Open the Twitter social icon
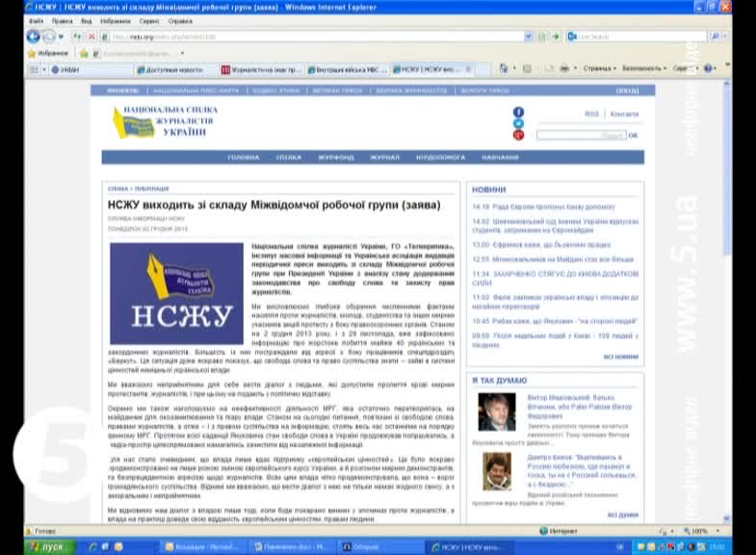Image resolution: width=756 pixels, height=555 pixels. coord(518,124)
